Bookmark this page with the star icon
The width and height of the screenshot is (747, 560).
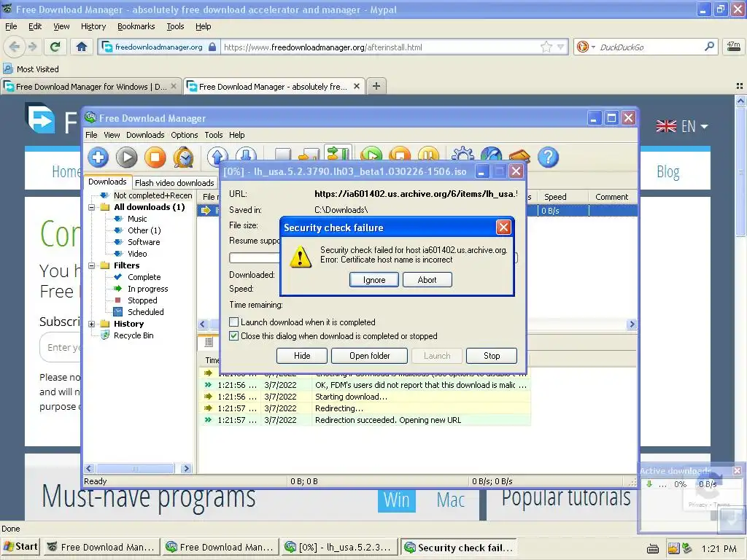[546, 47]
